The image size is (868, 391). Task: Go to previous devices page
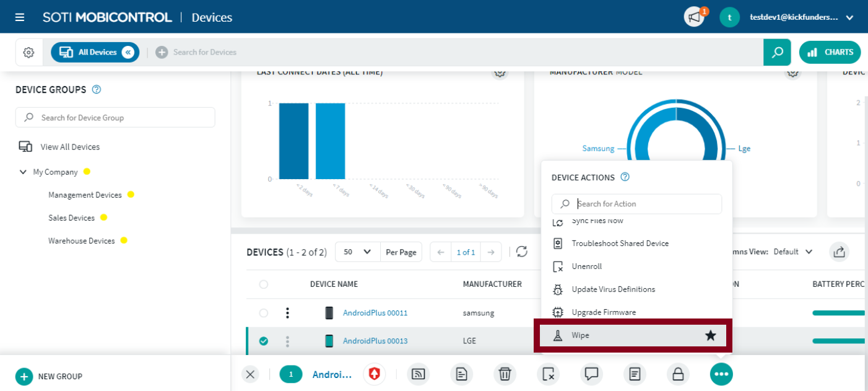[x=441, y=252]
